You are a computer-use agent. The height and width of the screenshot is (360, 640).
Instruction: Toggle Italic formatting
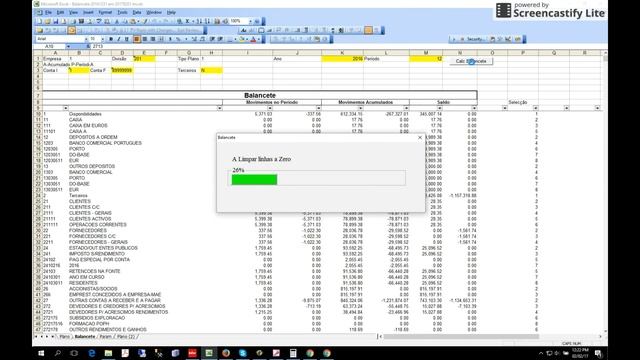119,39
